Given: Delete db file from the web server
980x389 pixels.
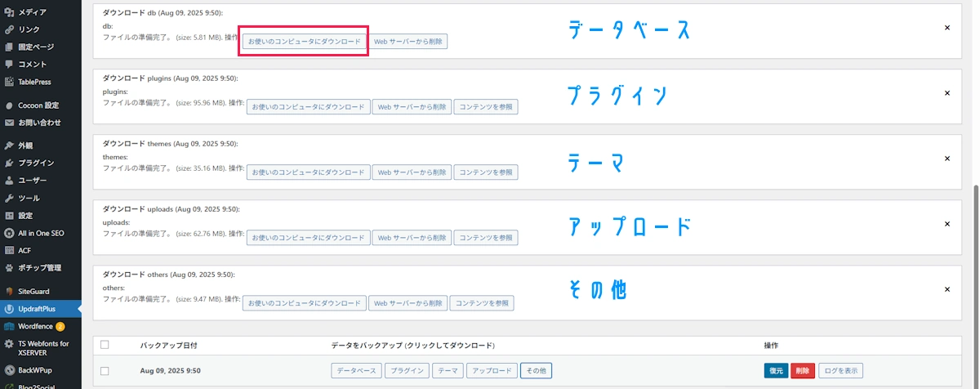Looking at the screenshot, I should click(x=410, y=41).
